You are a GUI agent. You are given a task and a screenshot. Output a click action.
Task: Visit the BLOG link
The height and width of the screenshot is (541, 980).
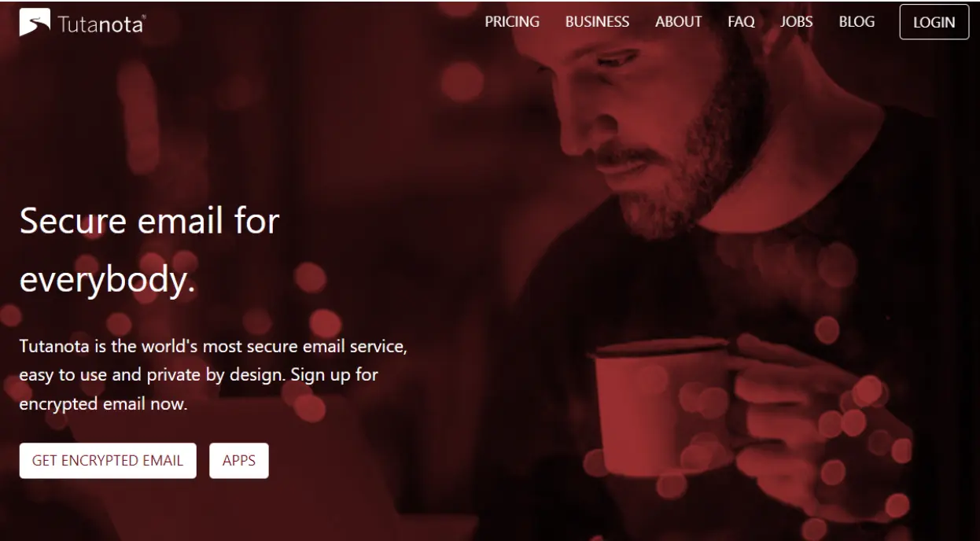point(857,22)
